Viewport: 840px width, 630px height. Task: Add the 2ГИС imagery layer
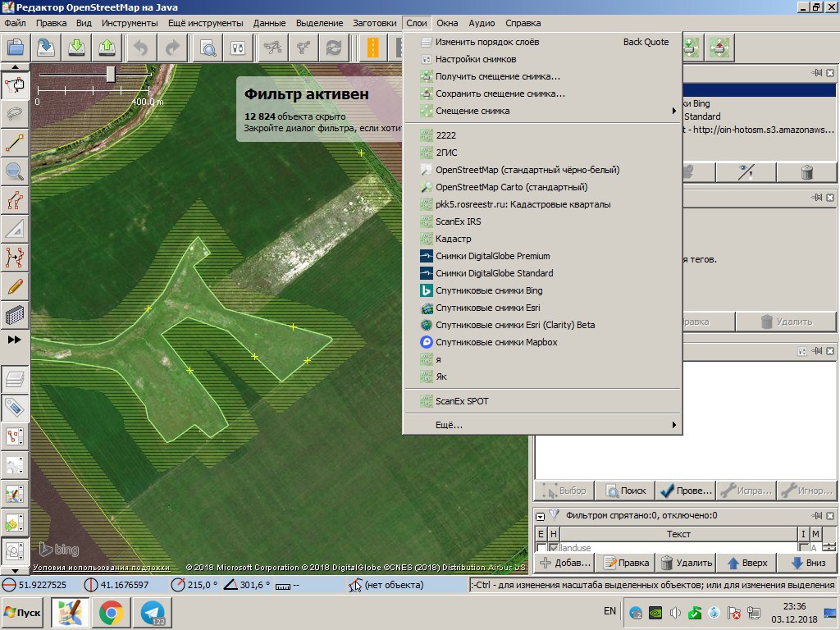(x=541, y=153)
